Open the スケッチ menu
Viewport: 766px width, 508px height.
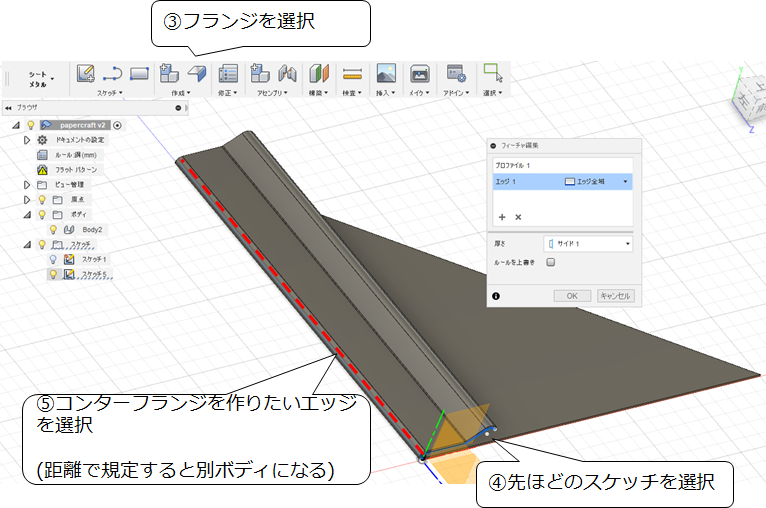point(109,93)
